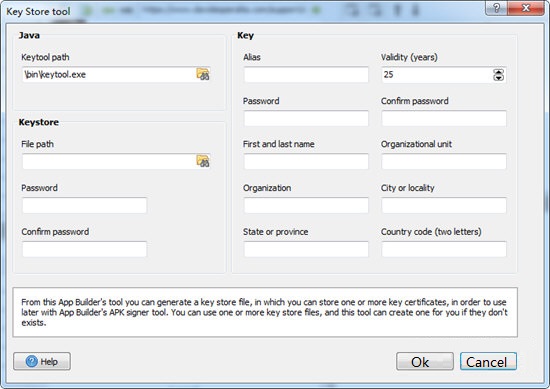
Task: Click the title bar question mark help icon
Action: [x=496, y=8]
